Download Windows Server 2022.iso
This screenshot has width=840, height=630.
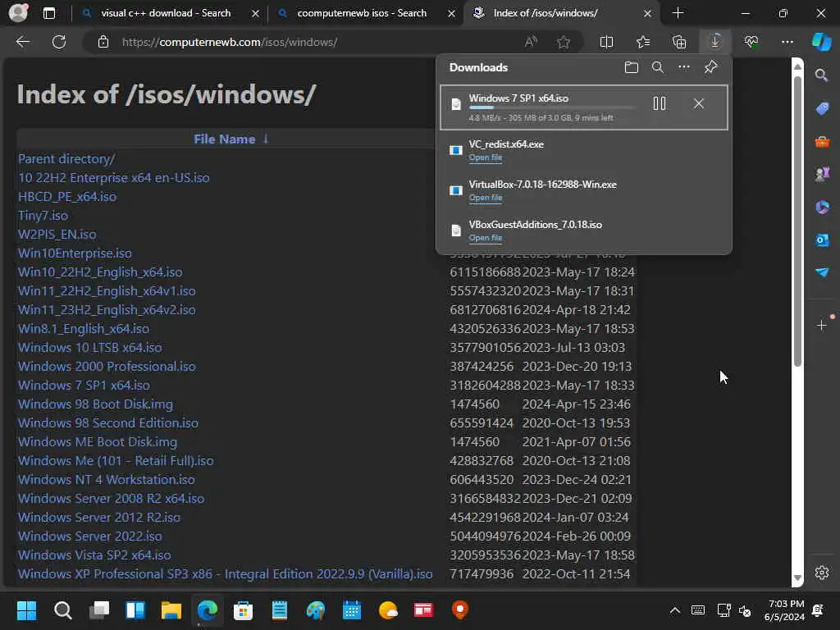(89, 536)
